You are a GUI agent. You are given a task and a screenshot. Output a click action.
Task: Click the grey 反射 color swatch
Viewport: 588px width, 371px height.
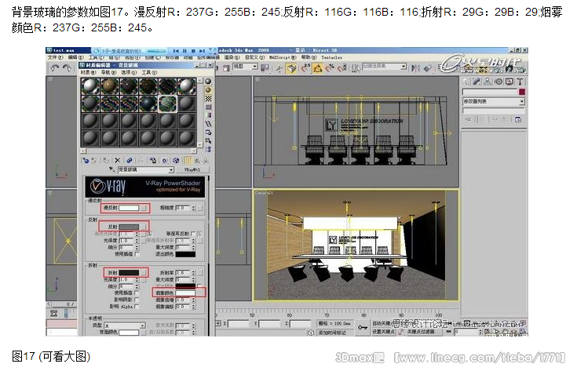(129, 227)
